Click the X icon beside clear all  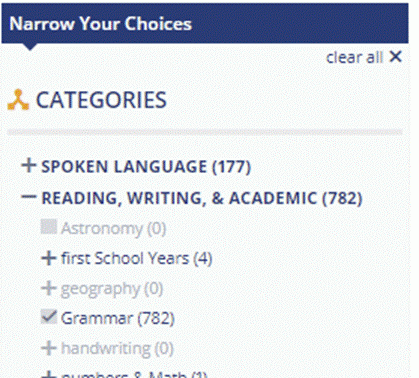coord(396,57)
